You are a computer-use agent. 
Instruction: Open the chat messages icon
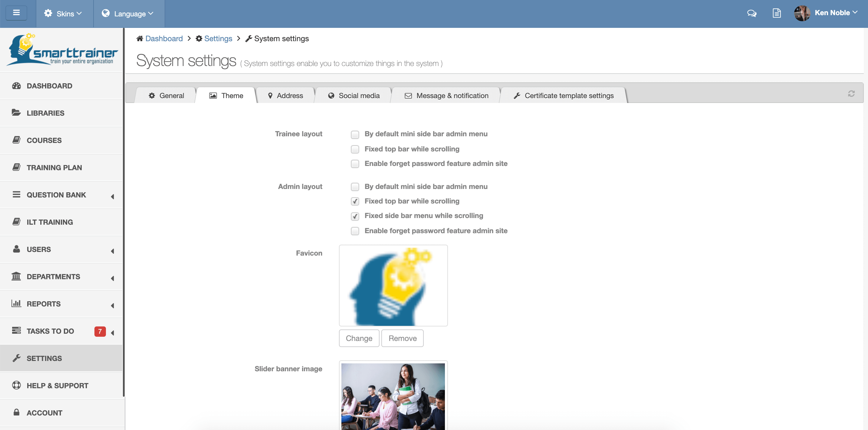pyautogui.click(x=751, y=14)
